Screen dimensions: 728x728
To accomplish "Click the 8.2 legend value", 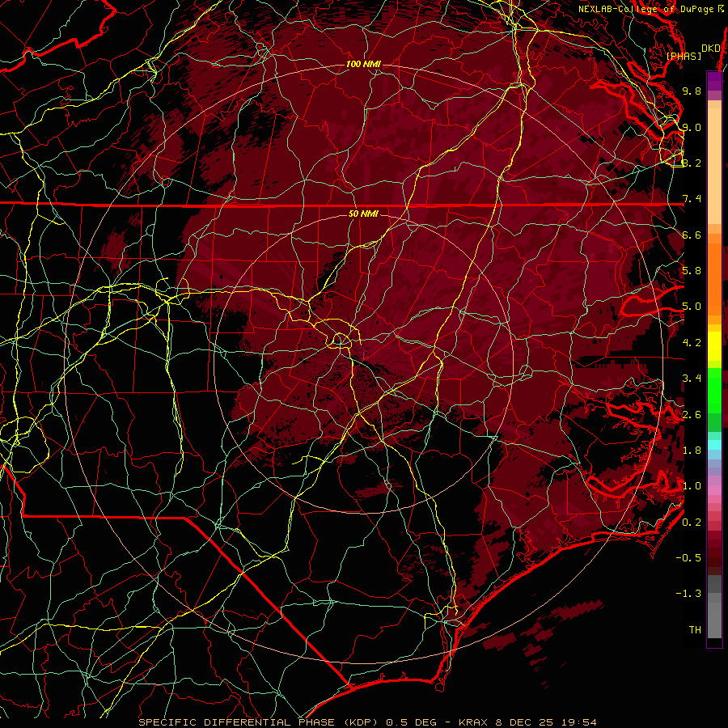I will point(692,163).
